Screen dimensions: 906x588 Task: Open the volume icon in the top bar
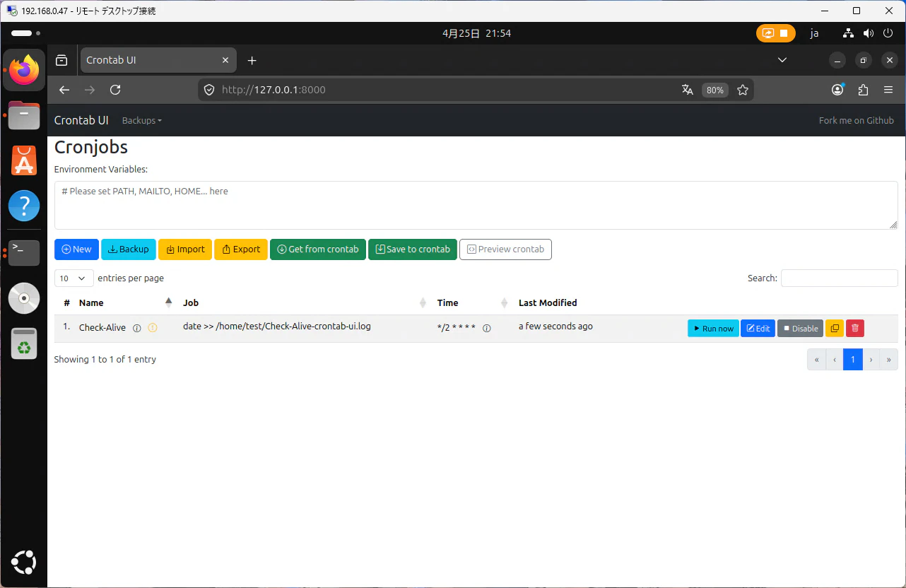tap(869, 33)
